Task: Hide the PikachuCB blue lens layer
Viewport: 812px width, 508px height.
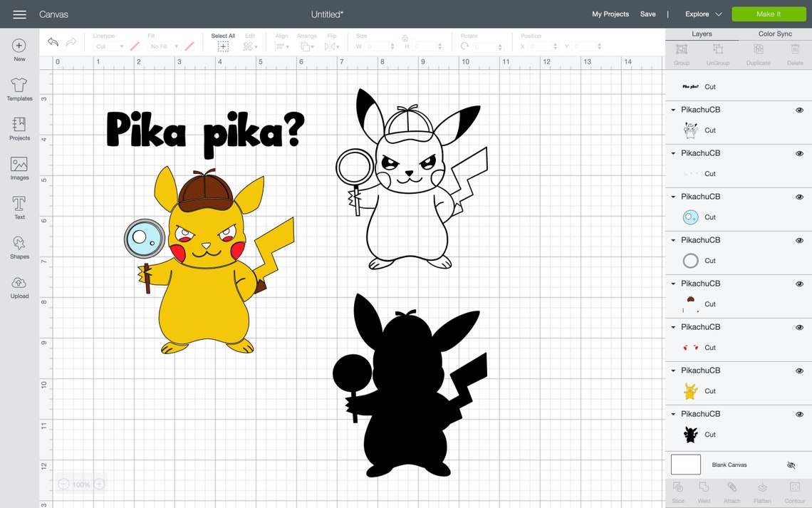Action: click(799, 197)
